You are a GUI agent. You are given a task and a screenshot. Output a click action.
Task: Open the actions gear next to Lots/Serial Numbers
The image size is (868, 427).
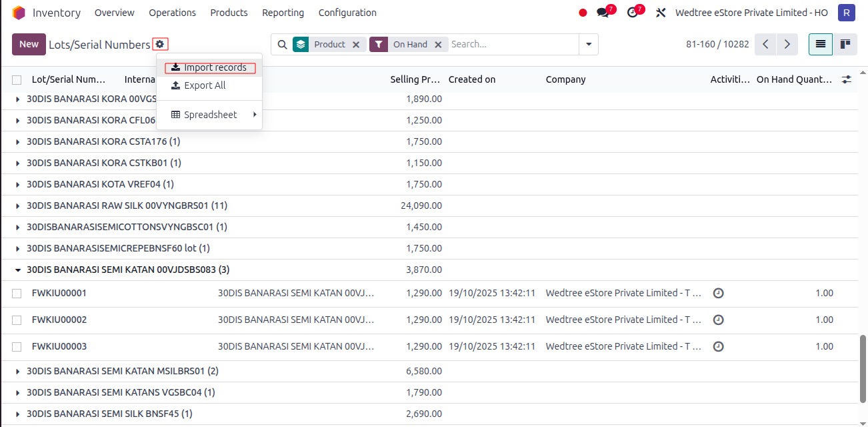click(160, 44)
